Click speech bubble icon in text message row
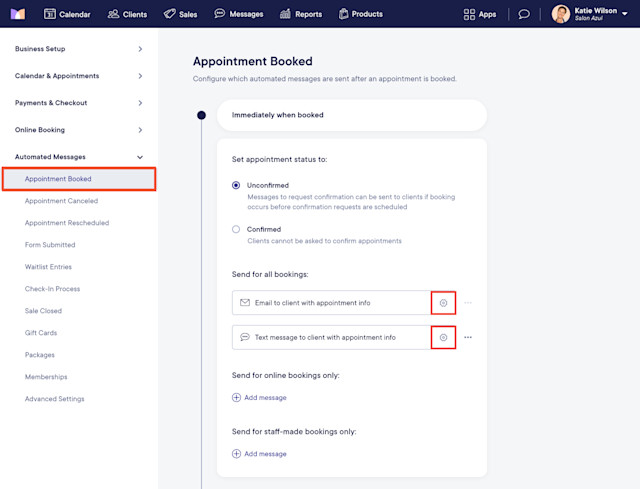This screenshot has width=640, height=489. coord(245,337)
